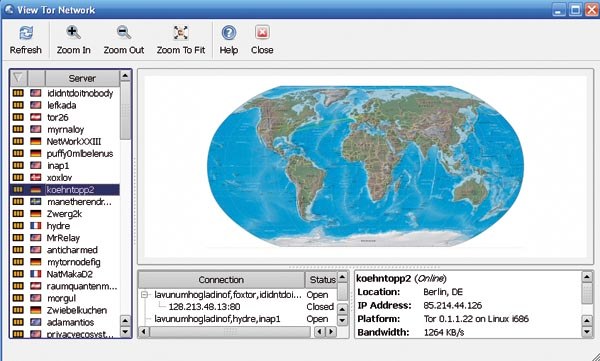Click the connection list horizontal scrollbar thumb

point(230,332)
